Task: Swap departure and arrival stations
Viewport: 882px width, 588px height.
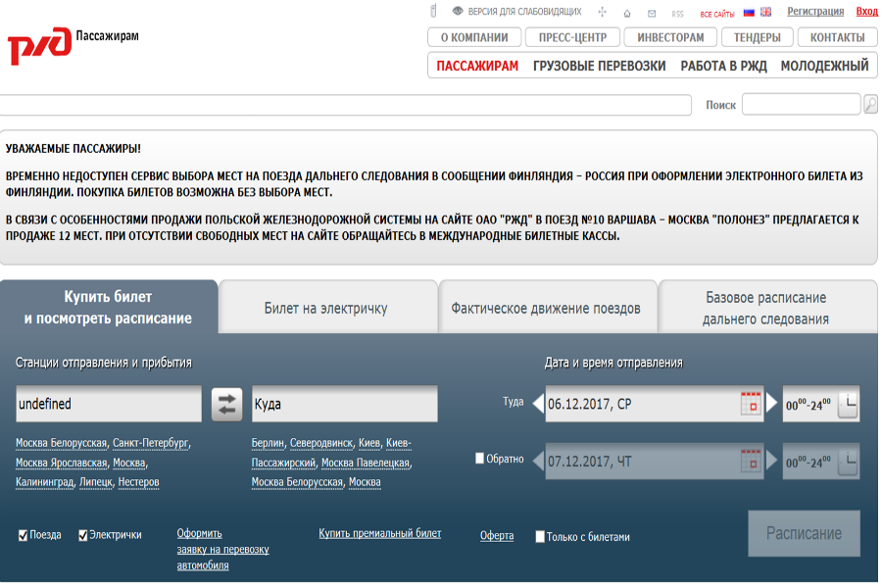Action: coord(226,404)
